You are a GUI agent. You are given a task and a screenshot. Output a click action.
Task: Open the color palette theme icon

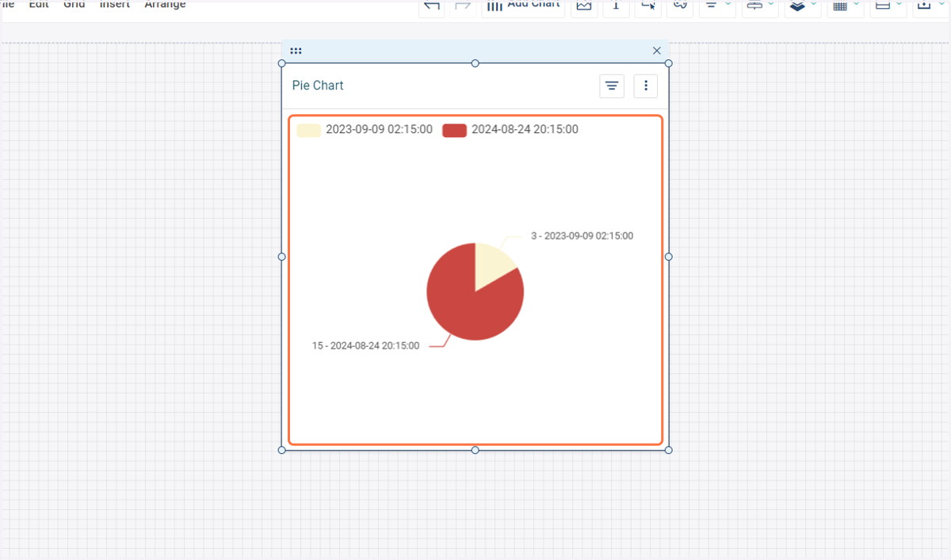(x=679, y=6)
